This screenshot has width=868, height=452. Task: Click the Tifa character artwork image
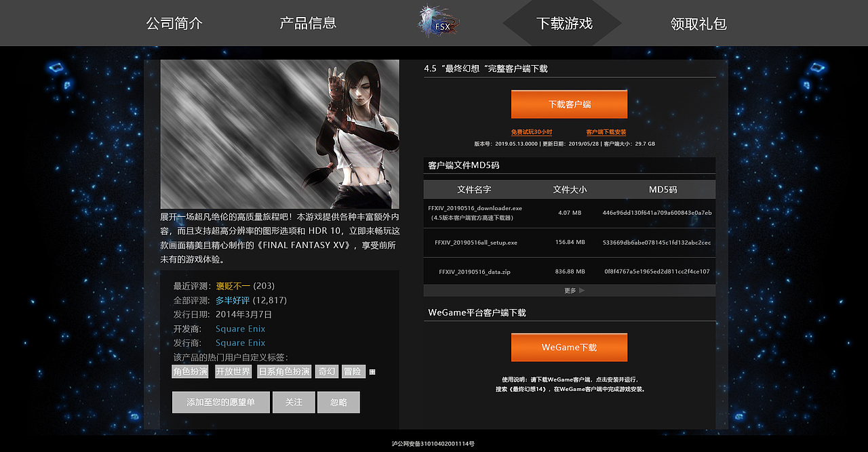(279, 133)
